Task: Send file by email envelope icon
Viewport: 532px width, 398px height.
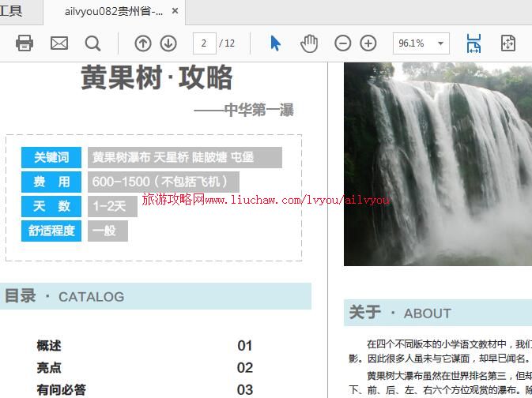Action: pyautogui.click(x=59, y=43)
